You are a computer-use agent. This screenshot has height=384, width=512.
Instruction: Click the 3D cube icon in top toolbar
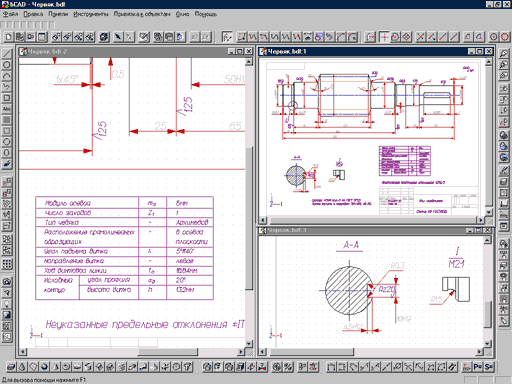104,37
